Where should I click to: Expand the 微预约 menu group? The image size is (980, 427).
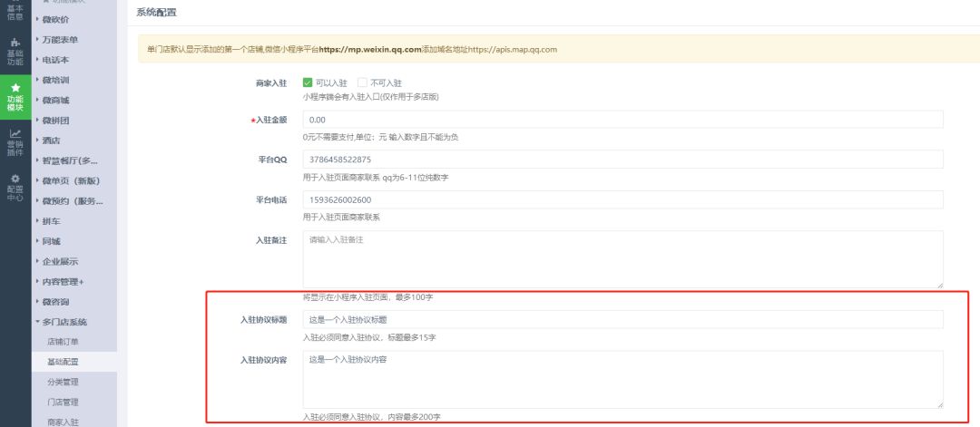(73, 201)
